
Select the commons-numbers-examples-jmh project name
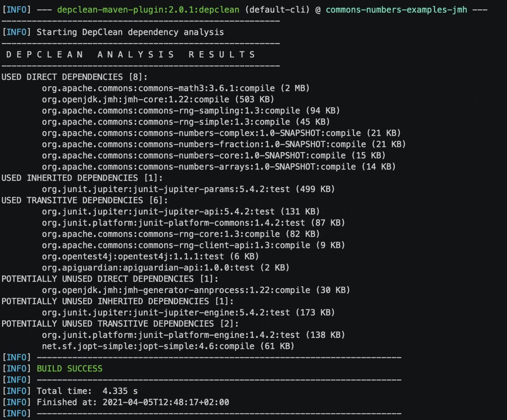(397, 9)
